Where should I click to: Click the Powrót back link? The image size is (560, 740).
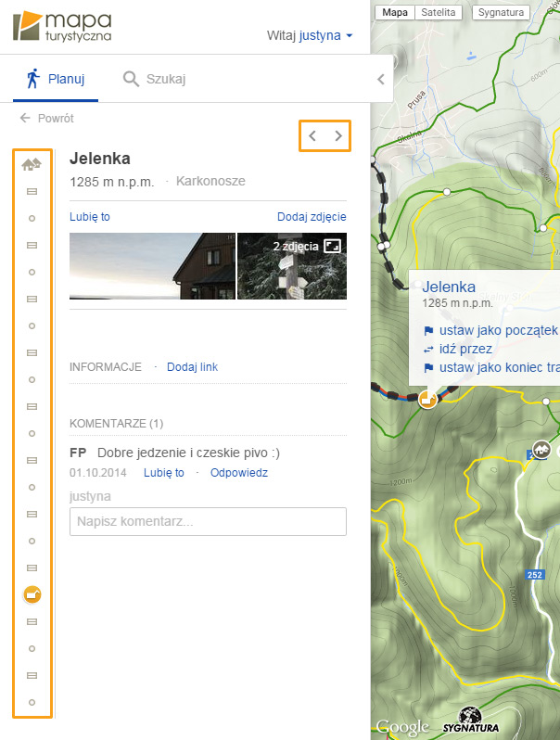coord(46,119)
